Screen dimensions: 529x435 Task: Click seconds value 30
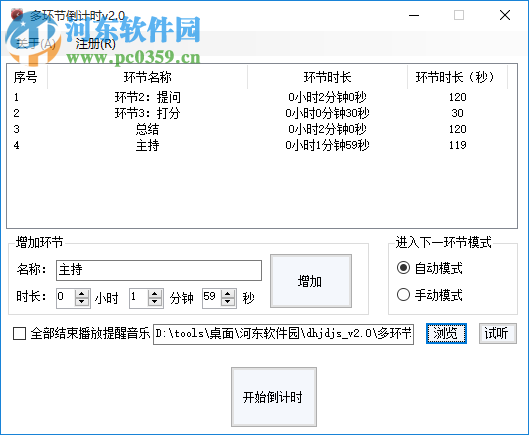coord(457,113)
